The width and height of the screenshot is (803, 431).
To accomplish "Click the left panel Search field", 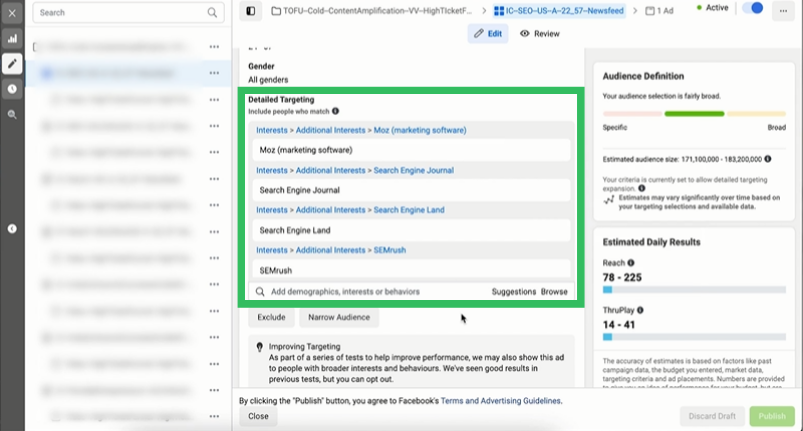I will [x=129, y=13].
